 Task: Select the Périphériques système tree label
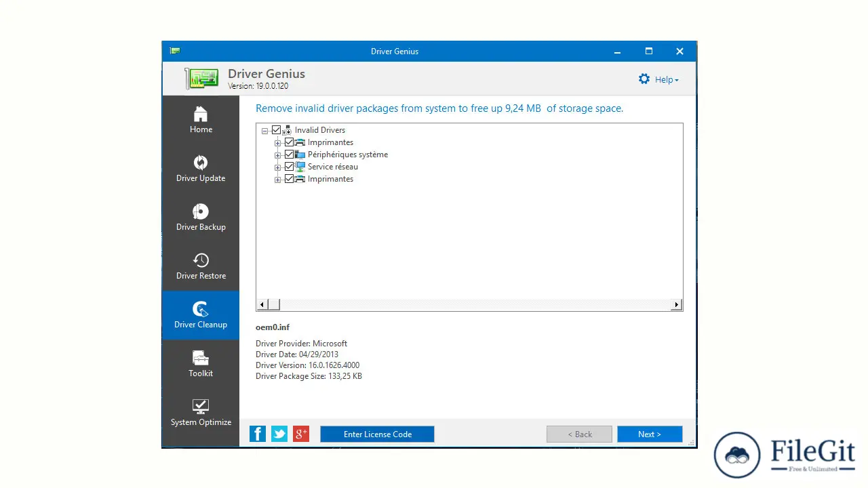(x=348, y=155)
